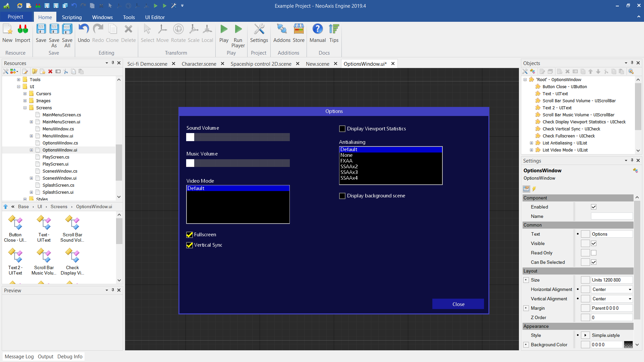Enable Display Viewport Statistics checkbox
644x362 pixels.
click(342, 129)
